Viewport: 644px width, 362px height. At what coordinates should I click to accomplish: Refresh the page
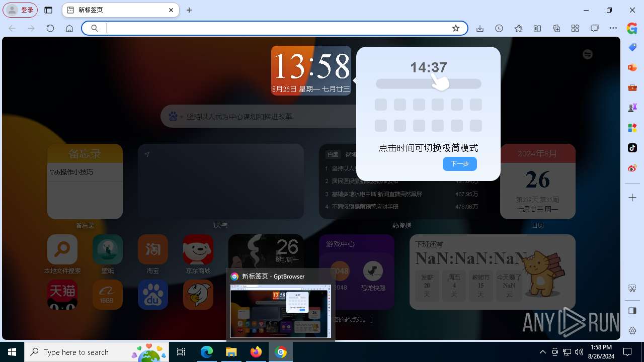(50, 29)
